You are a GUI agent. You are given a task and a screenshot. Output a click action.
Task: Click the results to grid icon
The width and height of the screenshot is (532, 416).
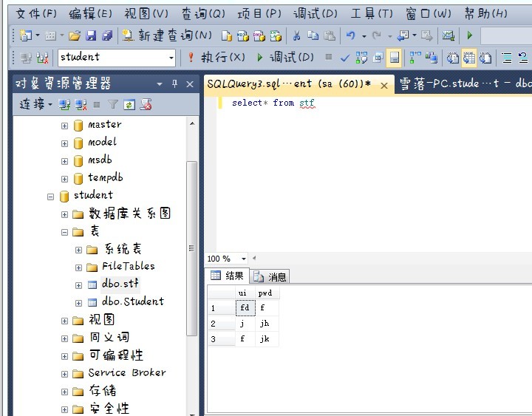pyautogui.click(x=469, y=58)
